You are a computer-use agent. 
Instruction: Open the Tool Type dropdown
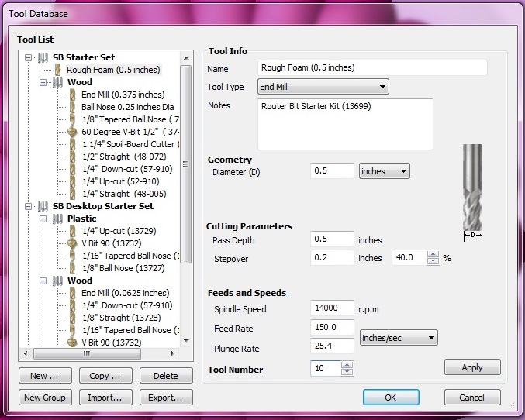[x=323, y=87]
